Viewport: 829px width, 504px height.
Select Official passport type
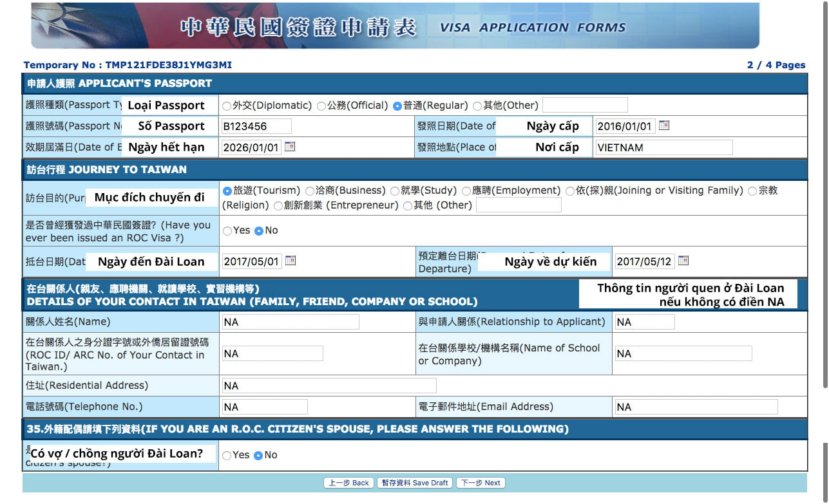(x=321, y=106)
